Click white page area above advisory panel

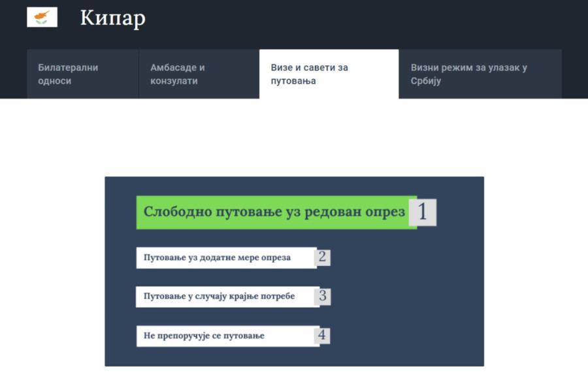pos(294,137)
